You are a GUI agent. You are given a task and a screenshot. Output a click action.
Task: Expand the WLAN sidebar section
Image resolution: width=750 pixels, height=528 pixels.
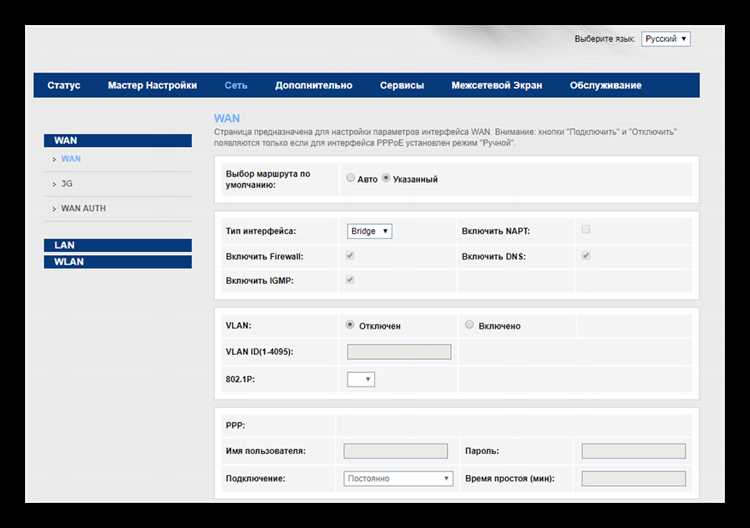118,262
